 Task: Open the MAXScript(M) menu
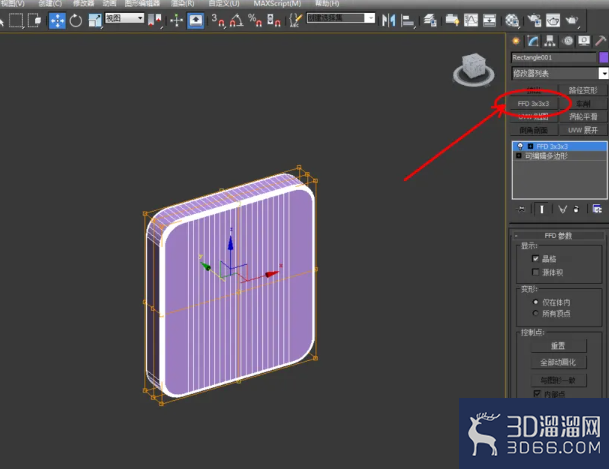[277, 3]
